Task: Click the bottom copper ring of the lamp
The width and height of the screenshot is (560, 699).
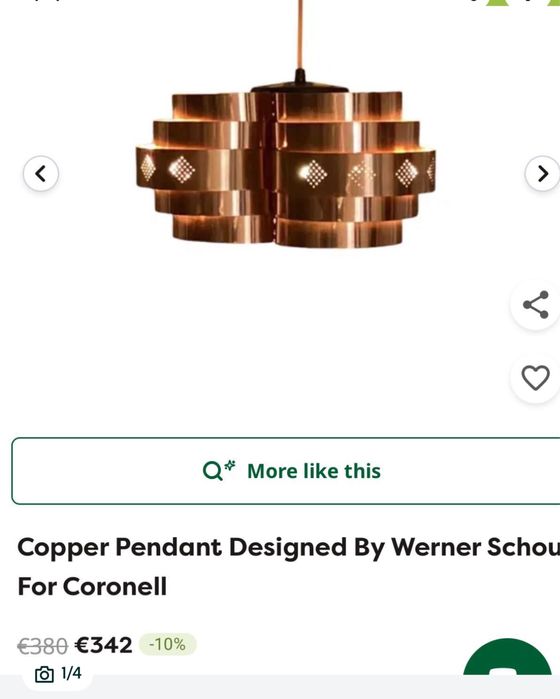Action: point(288,231)
